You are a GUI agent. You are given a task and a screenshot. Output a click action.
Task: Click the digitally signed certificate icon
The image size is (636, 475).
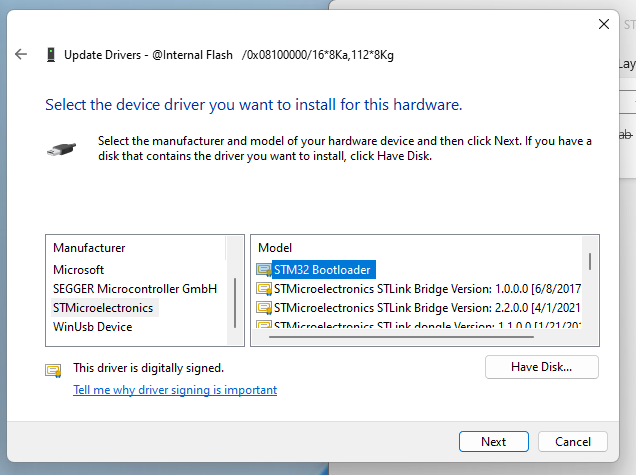click(x=53, y=370)
